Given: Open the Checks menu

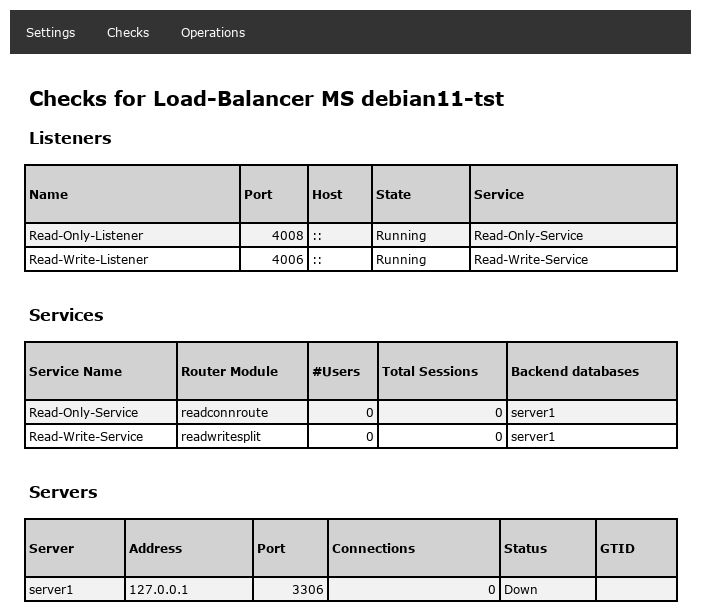Looking at the screenshot, I should point(128,32).
